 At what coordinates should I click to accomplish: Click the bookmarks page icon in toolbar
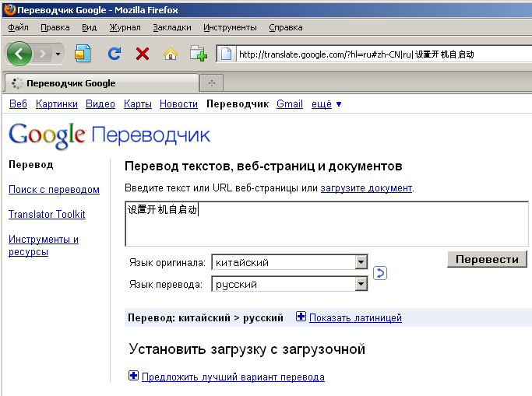point(83,54)
